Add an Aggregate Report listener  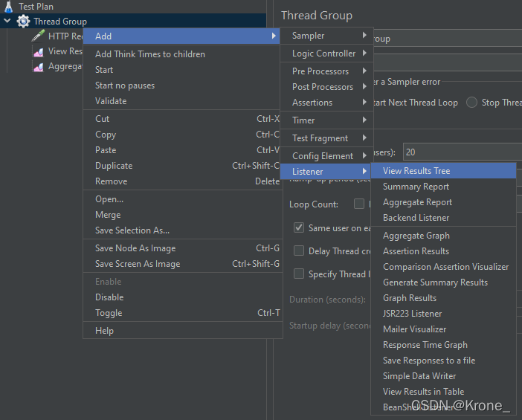coord(443,202)
